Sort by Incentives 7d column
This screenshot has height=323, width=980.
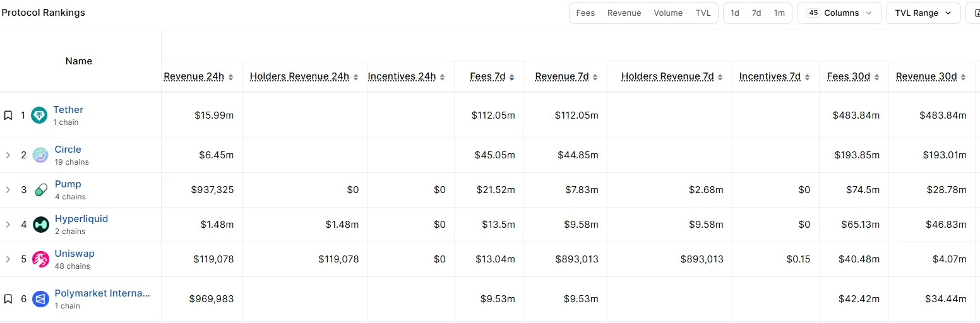(774, 77)
